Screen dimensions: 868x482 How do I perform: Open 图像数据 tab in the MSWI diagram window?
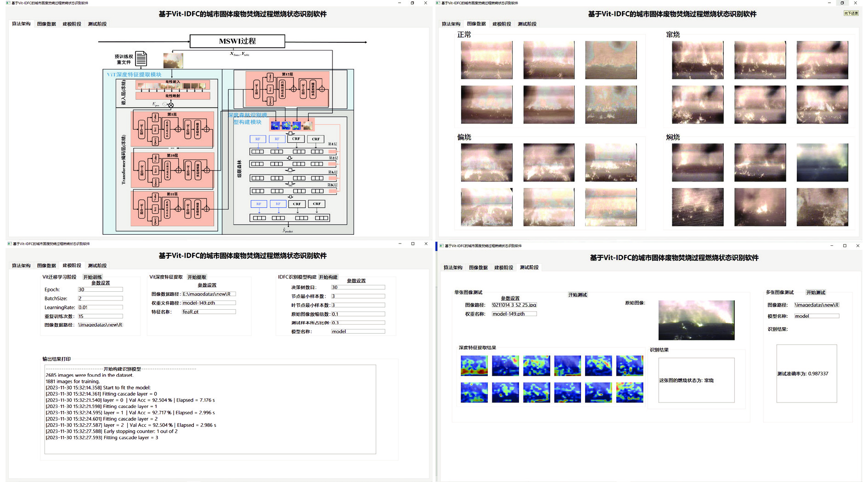point(46,24)
